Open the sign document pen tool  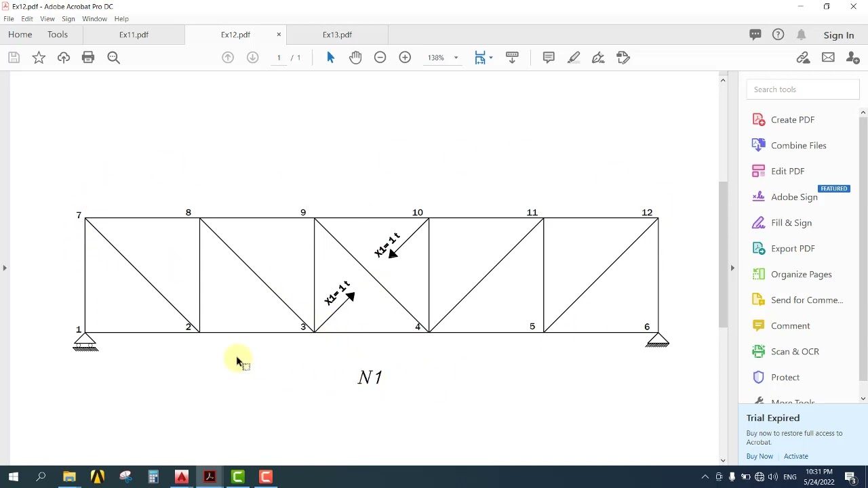pos(598,58)
